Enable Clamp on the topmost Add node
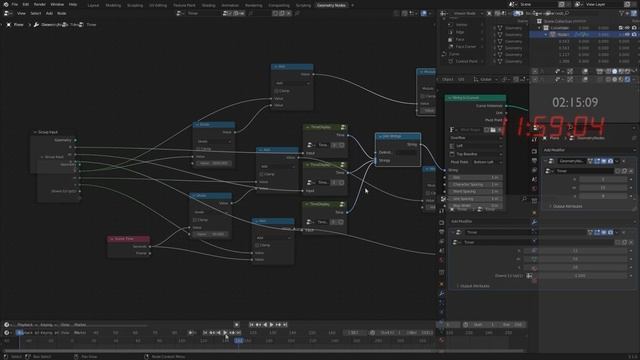 pyautogui.click(x=277, y=91)
